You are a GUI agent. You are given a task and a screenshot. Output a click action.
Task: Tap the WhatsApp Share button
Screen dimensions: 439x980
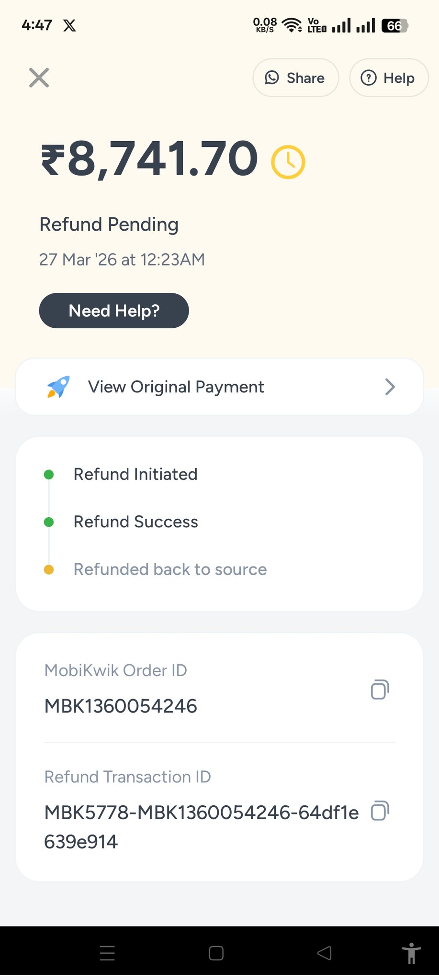(295, 78)
